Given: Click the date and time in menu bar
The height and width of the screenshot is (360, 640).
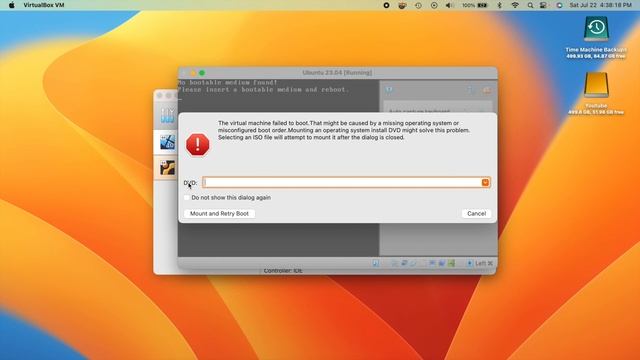Looking at the screenshot, I should point(600,5).
